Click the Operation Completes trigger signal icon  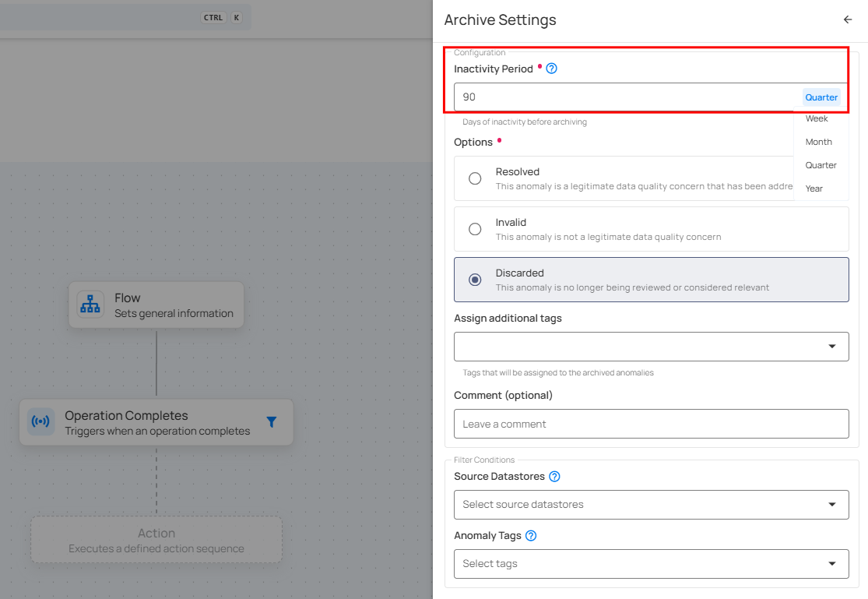click(40, 422)
